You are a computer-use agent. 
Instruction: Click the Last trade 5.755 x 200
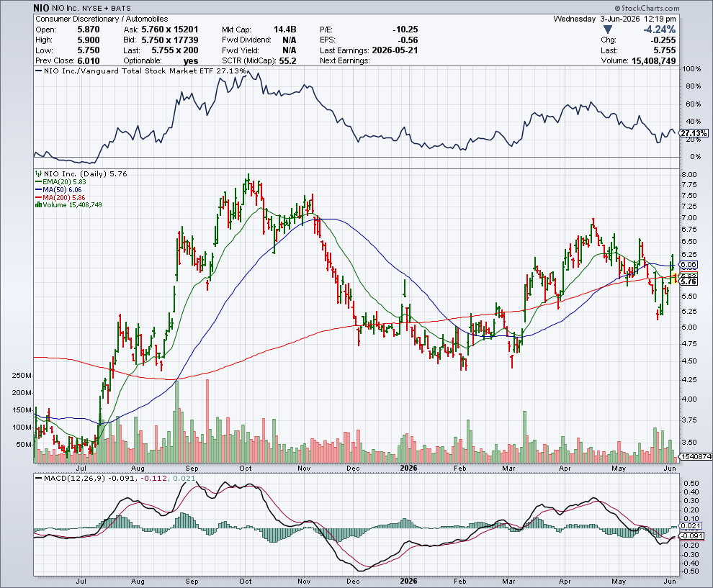point(174,50)
